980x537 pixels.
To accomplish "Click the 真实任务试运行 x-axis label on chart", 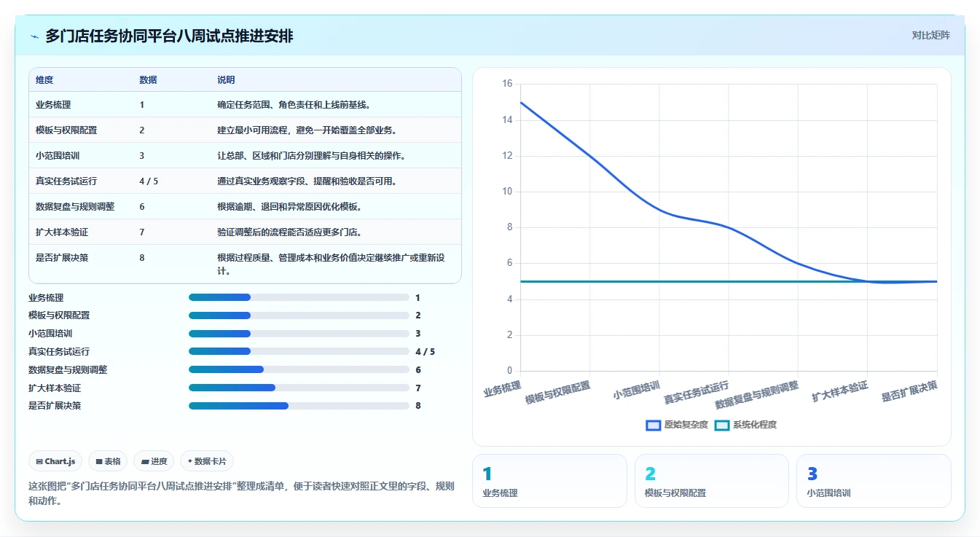I will 696,393.
